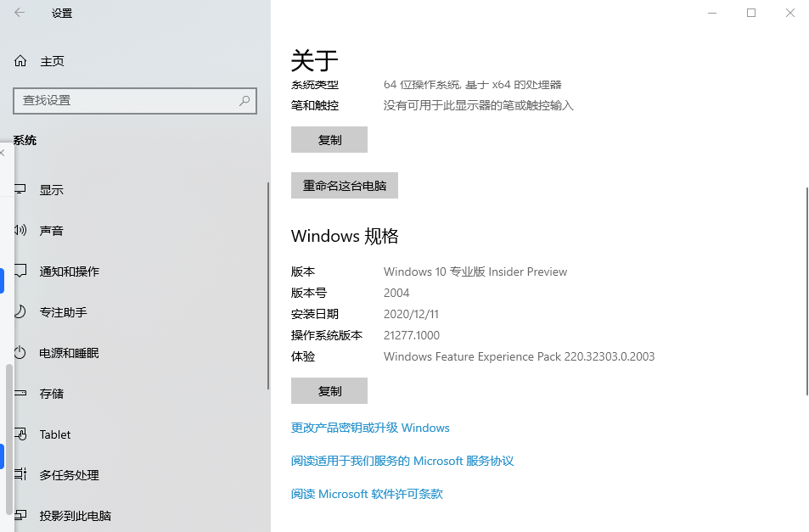Screen dimensions: 809x532
Task: Click the house icon beside 主页
Action: point(20,61)
